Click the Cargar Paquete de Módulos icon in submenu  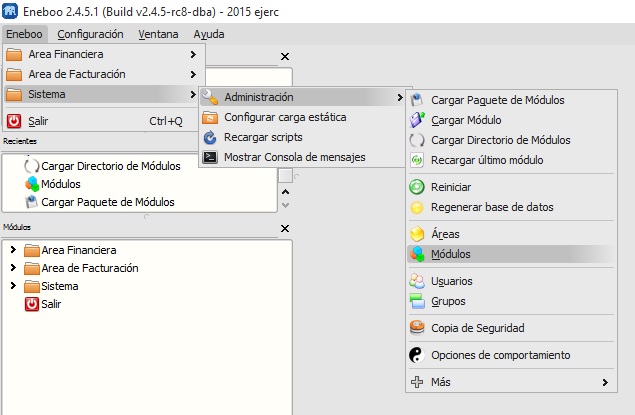(417, 100)
